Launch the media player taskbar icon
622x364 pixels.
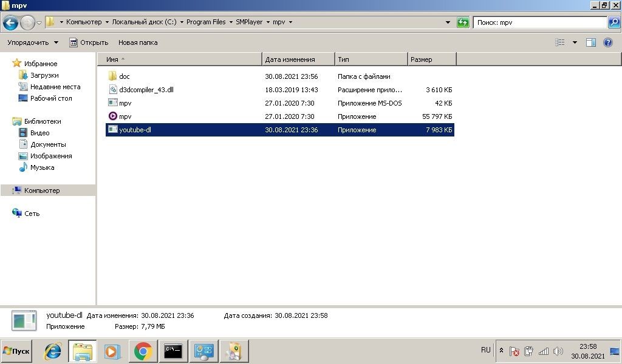tap(112, 351)
